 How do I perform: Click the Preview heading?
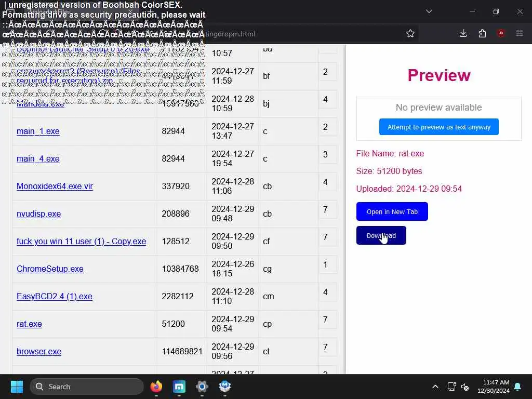click(x=438, y=75)
